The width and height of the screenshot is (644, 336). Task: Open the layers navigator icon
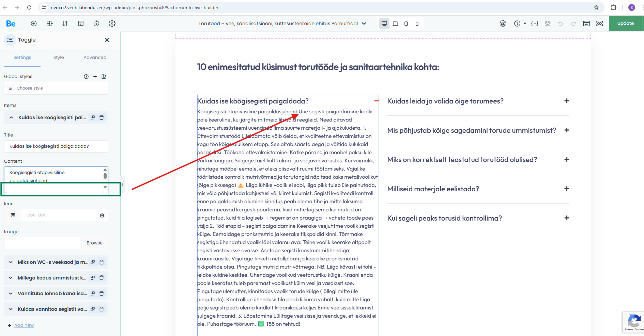pos(548,23)
